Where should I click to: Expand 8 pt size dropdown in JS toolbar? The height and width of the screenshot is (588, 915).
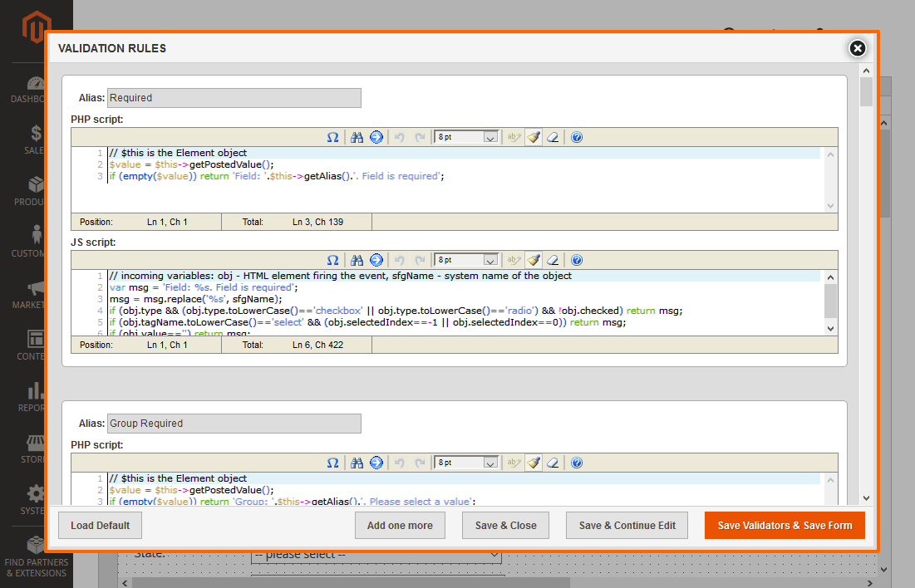[490, 260]
